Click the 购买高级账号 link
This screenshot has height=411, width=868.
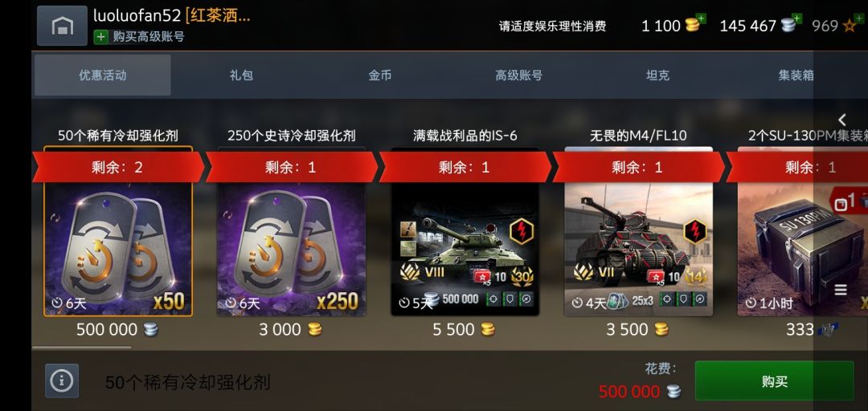[x=149, y=37]
